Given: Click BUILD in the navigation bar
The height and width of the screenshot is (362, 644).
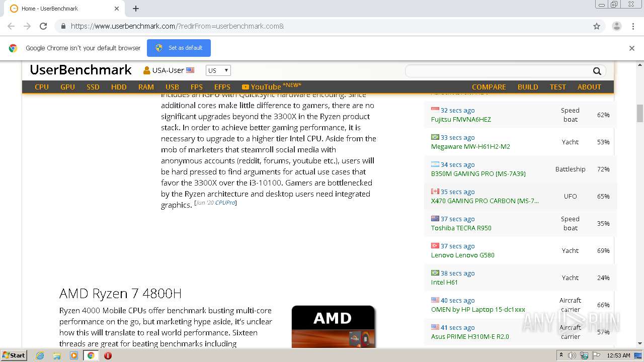Looking at the screenshot, I should point(528,87).
